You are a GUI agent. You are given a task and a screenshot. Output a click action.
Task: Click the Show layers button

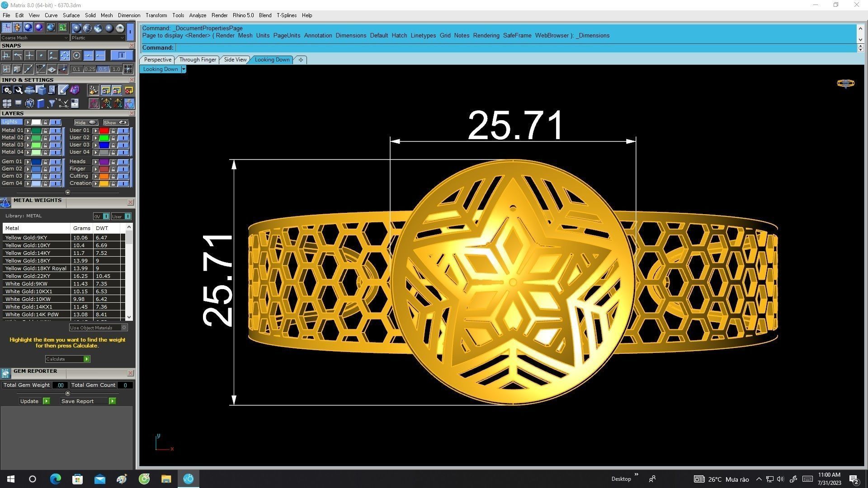pos(115,122)
